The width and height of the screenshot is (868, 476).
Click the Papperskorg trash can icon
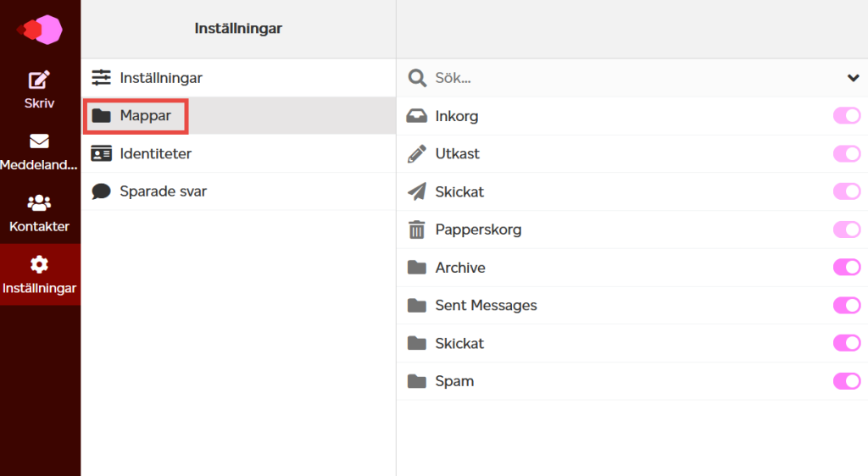pos(417,230)
